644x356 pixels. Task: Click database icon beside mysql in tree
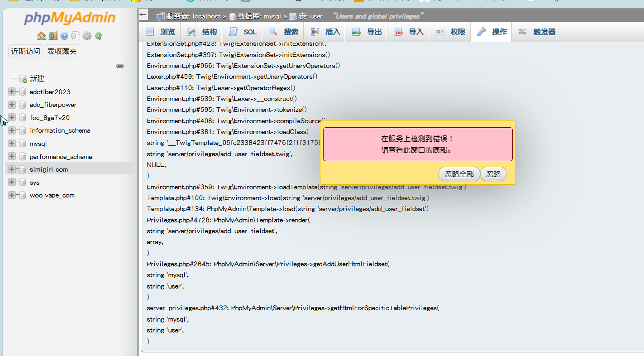[x=22, y=144]
